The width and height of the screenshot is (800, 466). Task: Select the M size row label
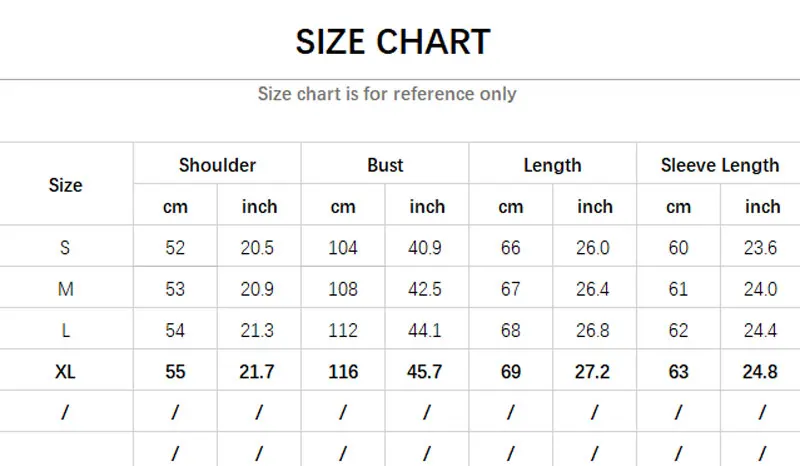pos(65,290)
